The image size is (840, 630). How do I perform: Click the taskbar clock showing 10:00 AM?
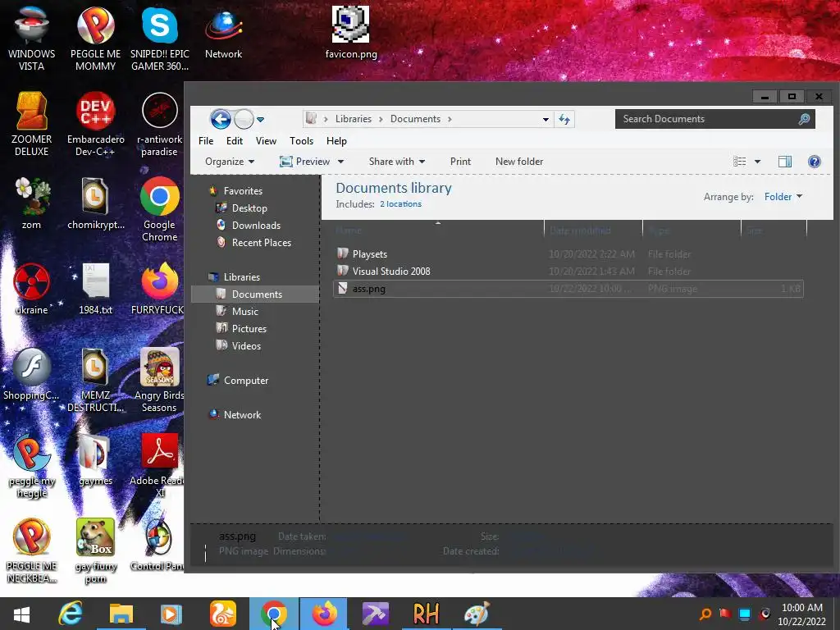[802, 614]
